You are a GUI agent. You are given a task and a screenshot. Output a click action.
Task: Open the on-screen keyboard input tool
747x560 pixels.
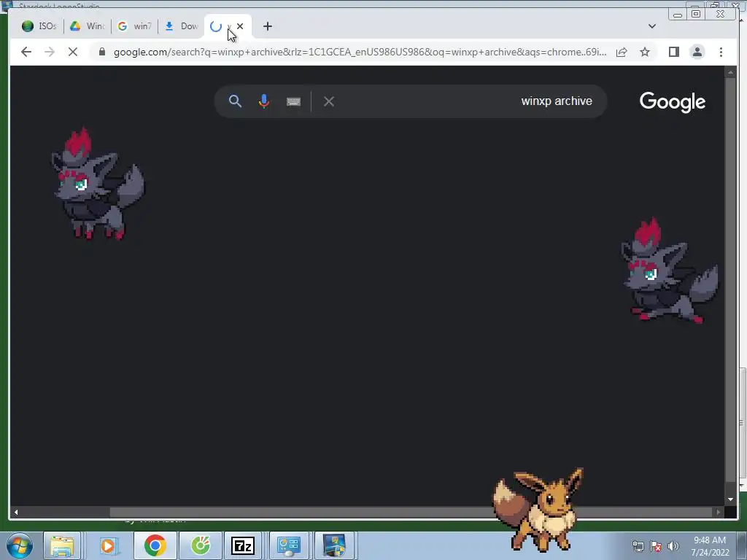[x=293, y=101]
